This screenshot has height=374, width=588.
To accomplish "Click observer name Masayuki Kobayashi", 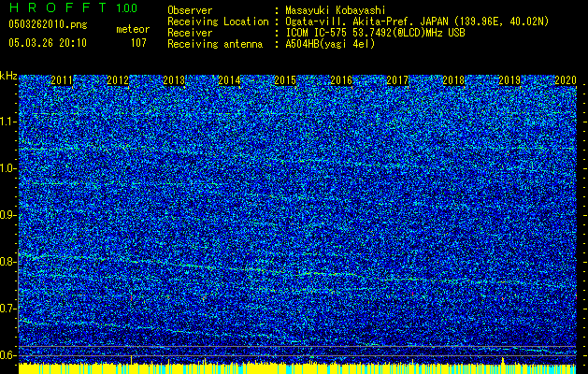I will point(335,10).
